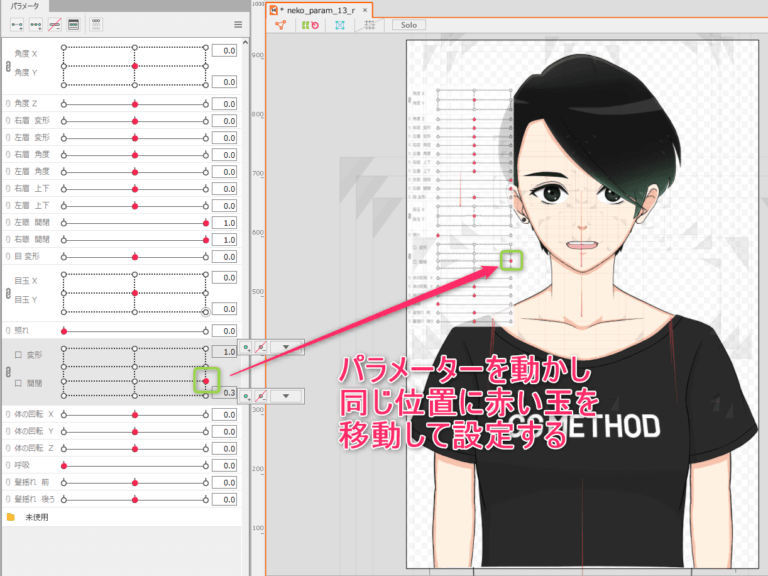Viewport: 768px width, 576px height.
Task: Click the fourth parameter toolbar icon
Action: (x=73, y=24)
